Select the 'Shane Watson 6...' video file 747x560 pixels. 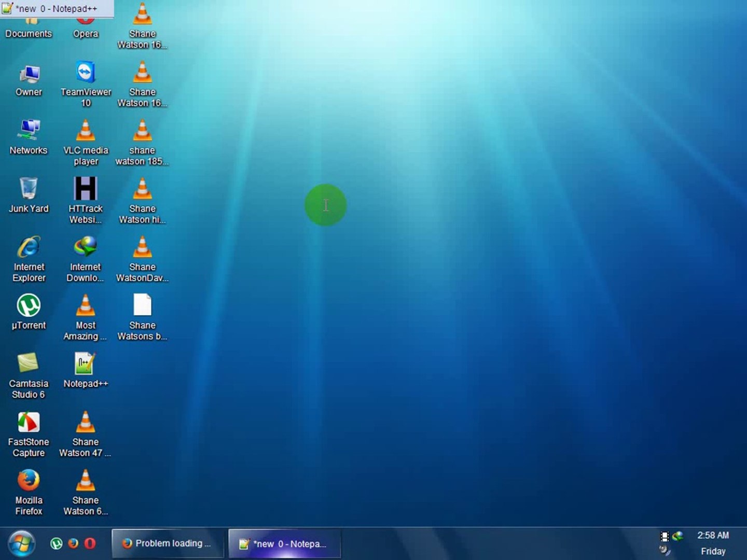[86, 492]
